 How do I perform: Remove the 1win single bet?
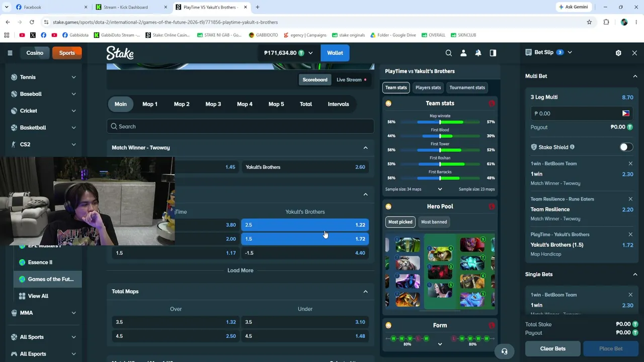pos(630,295)
